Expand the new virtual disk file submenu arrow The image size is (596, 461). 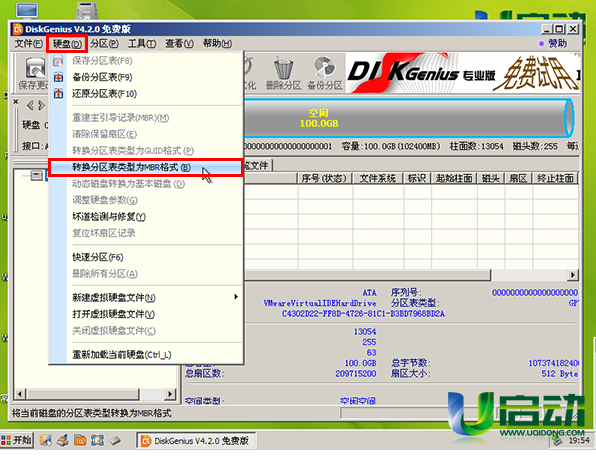point(236,296)
